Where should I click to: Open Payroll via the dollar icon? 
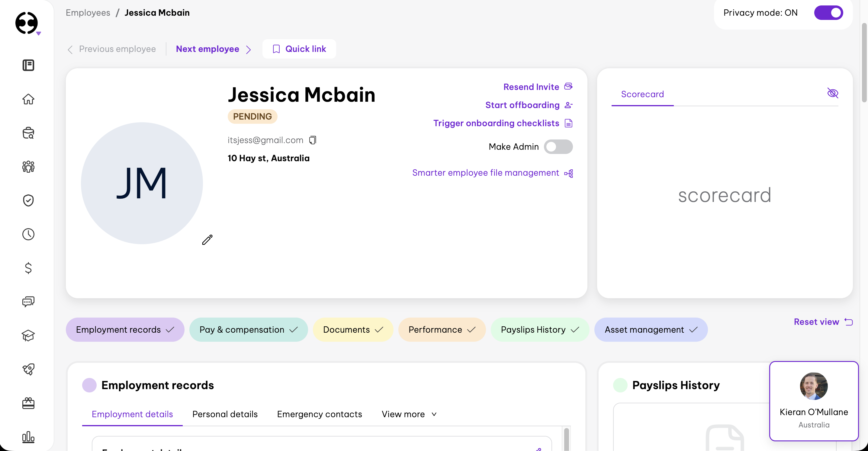tap(28, 268)
